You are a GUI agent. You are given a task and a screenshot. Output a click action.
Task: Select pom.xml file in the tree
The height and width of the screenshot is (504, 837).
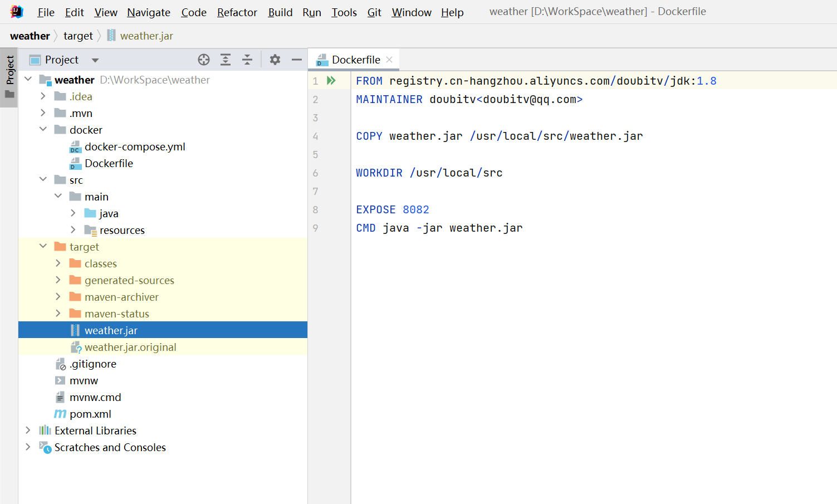90,414
